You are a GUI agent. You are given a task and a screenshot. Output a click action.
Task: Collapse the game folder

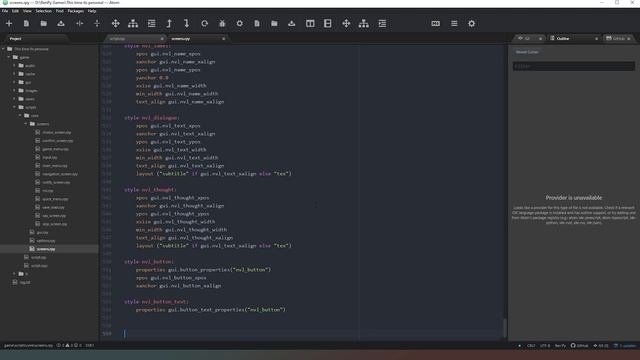tap(9, 57)
